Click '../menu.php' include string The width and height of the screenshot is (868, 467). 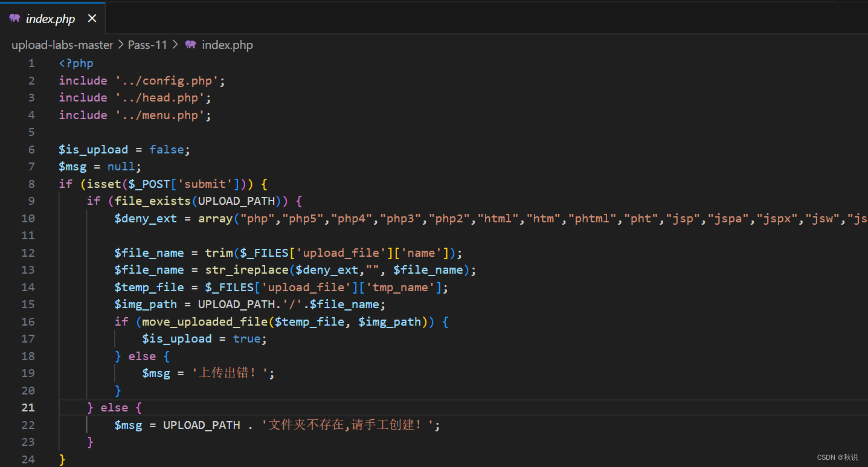[x=159, y=115]
